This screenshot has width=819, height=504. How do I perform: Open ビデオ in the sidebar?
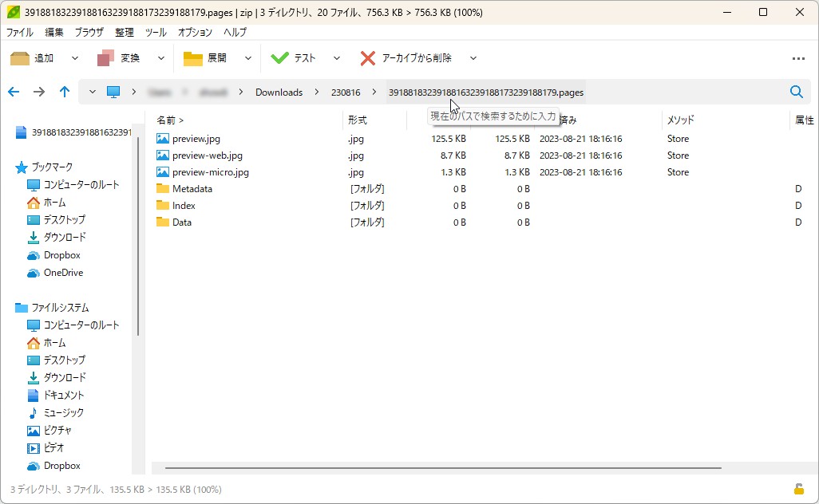click(x=45, y=448)
